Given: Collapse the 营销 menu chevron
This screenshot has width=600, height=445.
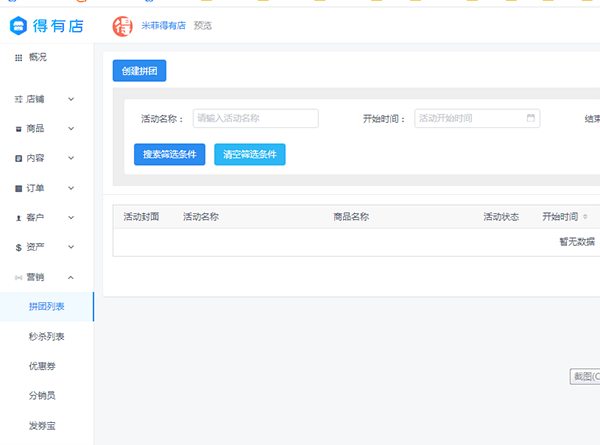Looking at the screenshot, I should point(70,277).
